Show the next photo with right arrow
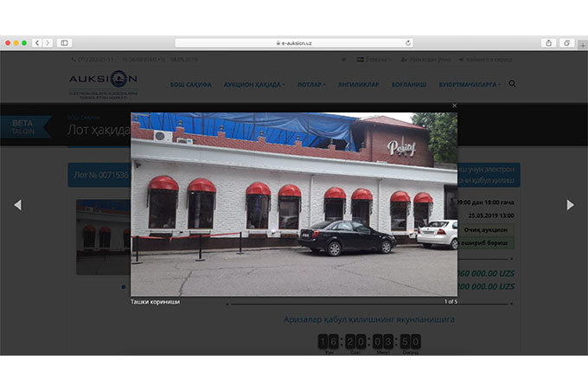Screen dimensions: 588x392 click(x=571, y=205)
